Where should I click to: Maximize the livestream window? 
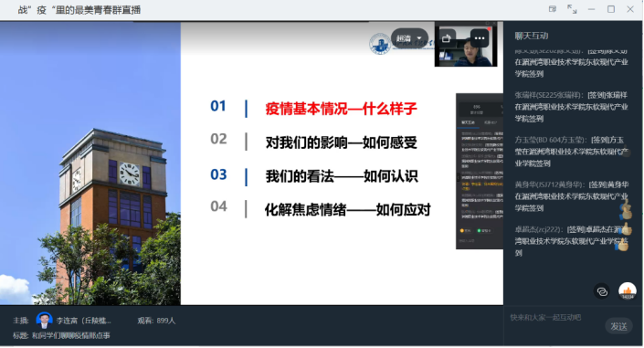click(x=611, y=9)
